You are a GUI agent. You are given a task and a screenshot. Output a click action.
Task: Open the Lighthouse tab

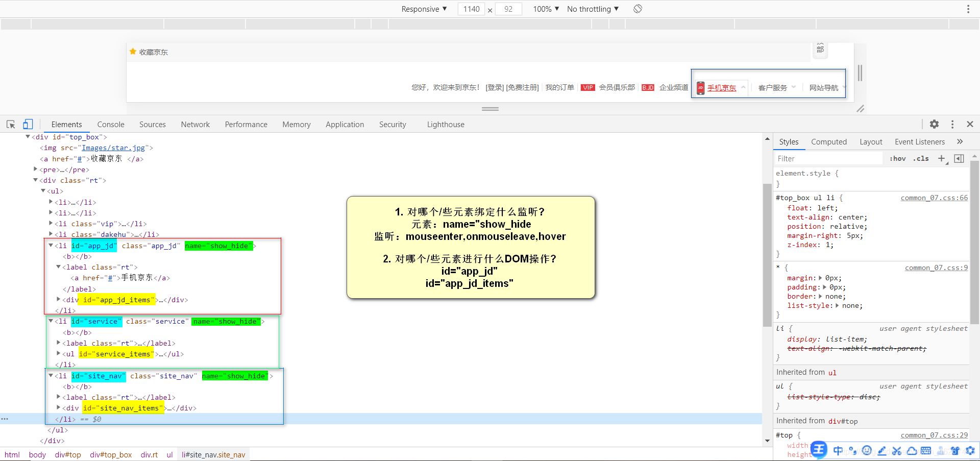pyautogui.click(x=446, y=125)
